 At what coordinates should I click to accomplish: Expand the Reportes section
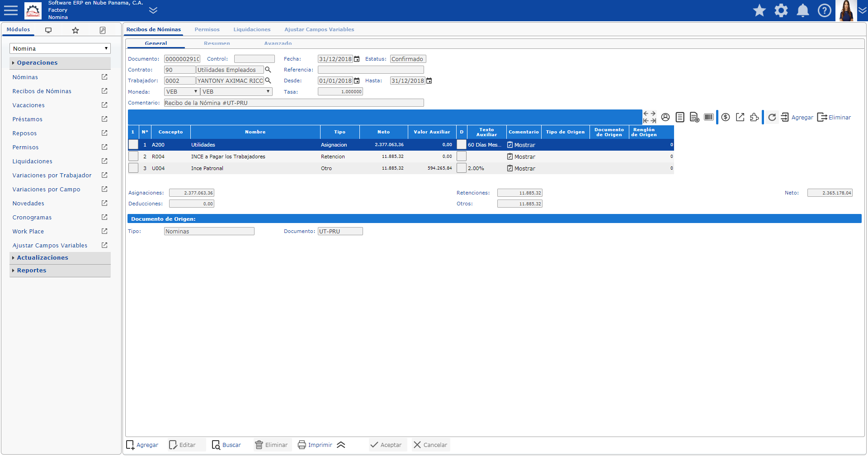click(32, 271)
